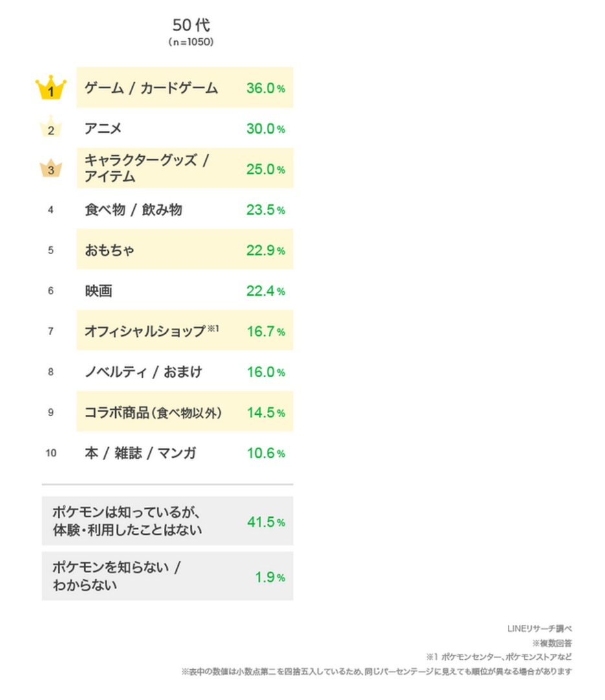Click the ノベルティ / おまけ label
Image resolution: width=605 pixels, height=700 pixels.
(x=143, y=372)
